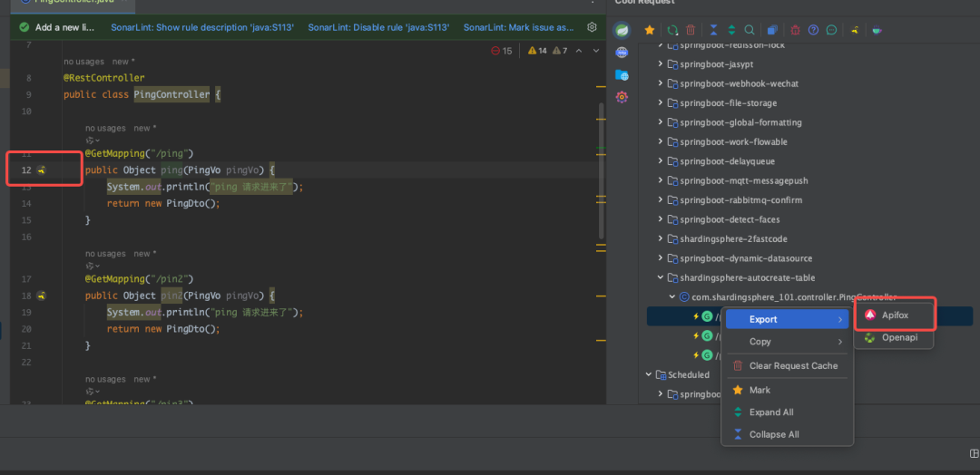Click the star Mark icon in Cool Request toolbar
Screen dimensions: 980x475
coord(649,30)
